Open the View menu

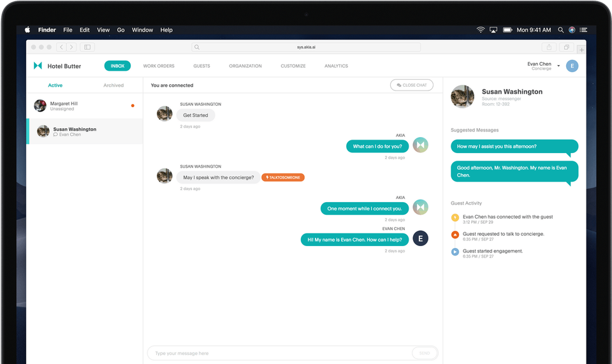tap(103, 30)
